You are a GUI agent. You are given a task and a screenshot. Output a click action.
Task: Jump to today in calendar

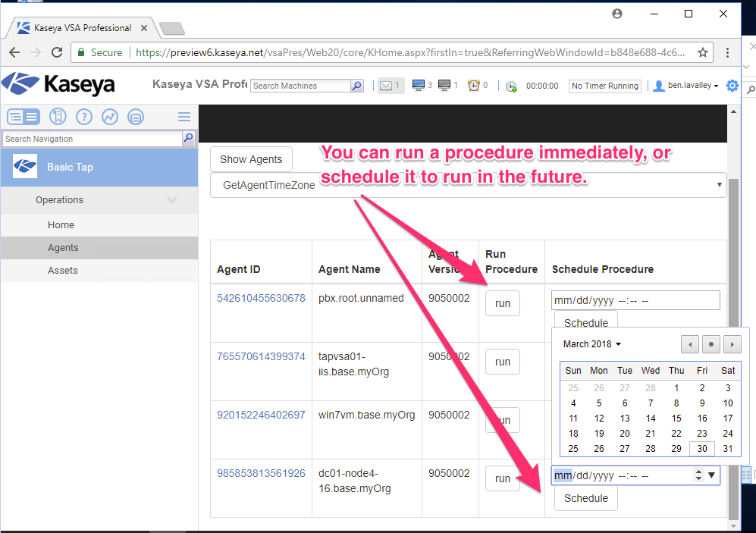click(711, 344)
